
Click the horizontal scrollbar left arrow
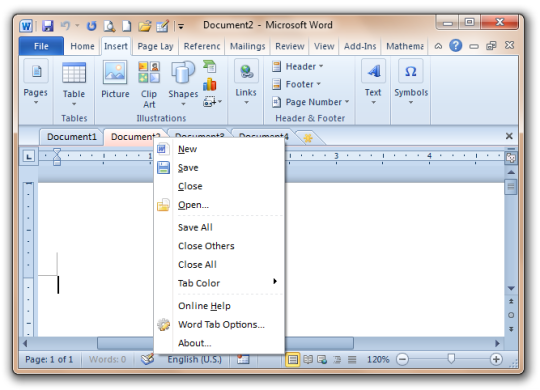click(25, 343)
